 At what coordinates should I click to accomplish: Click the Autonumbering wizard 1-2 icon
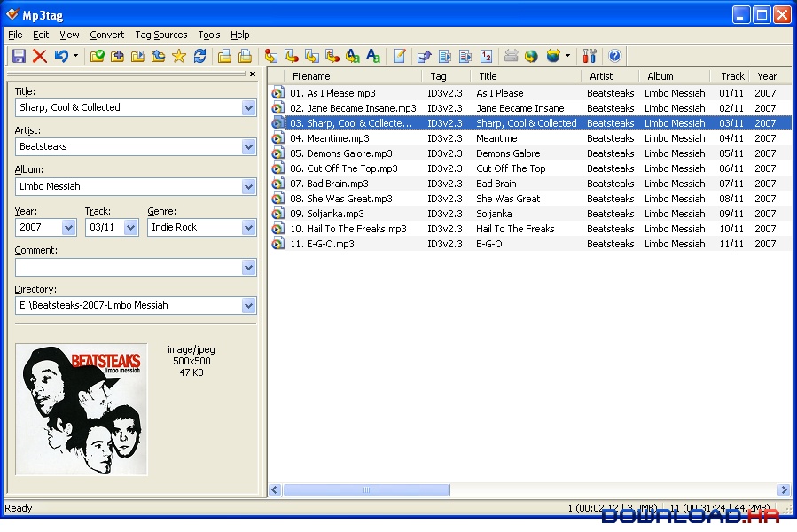pyautogui.click(x=487, y=56)
